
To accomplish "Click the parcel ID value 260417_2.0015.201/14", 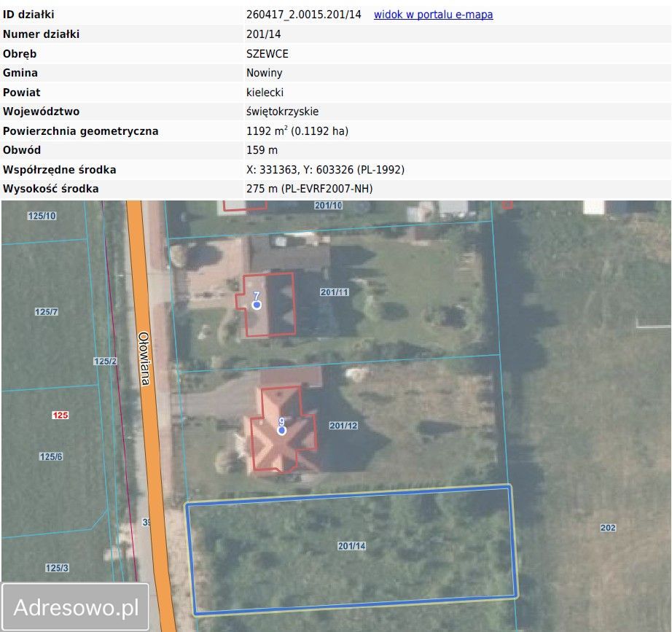I will [x=304, y=15].
